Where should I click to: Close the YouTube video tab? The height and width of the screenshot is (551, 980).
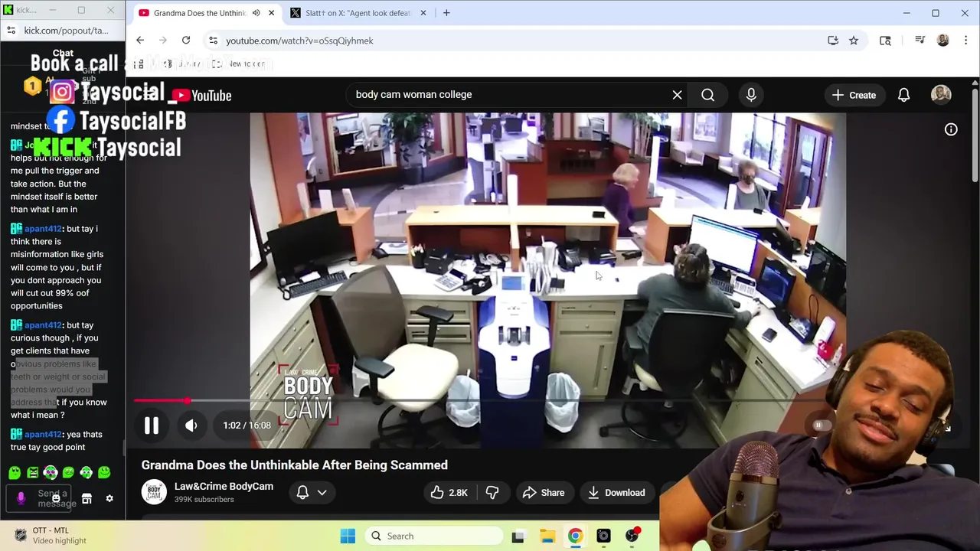[x=271, y=13]
